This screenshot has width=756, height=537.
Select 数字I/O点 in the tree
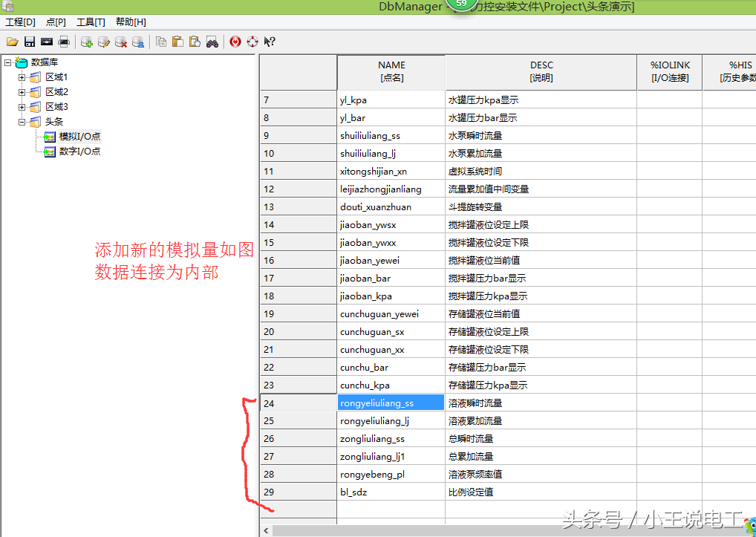click(x=79, y=152)
